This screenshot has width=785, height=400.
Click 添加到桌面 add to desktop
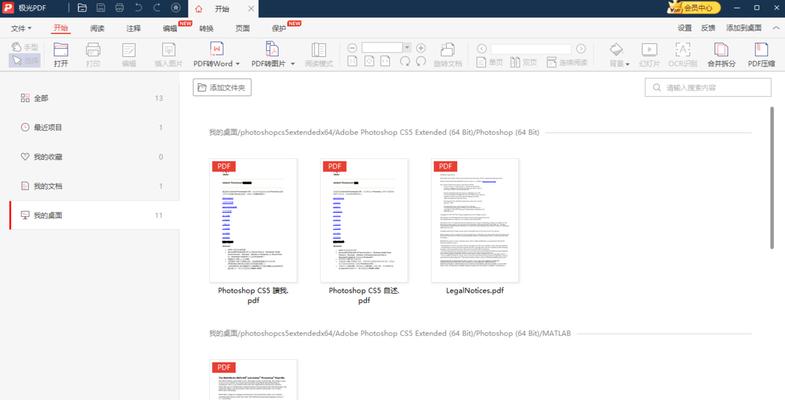pyautogui.click(x=744, y=28)
